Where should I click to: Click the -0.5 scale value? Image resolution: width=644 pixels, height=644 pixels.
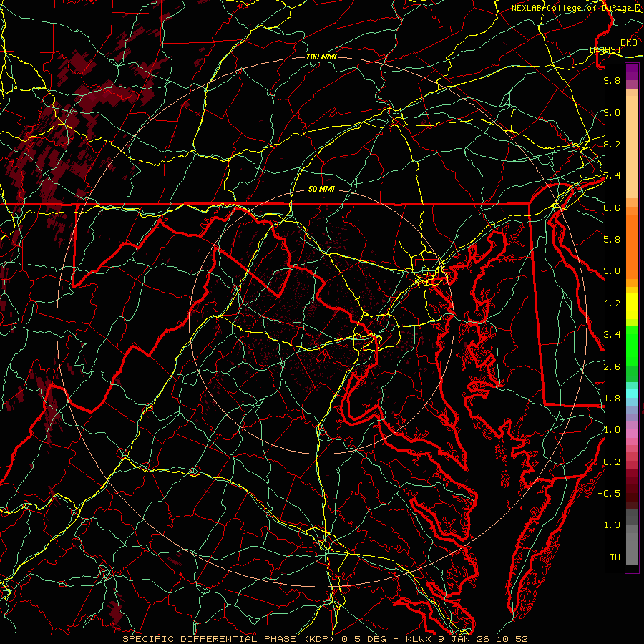(609, 494)
